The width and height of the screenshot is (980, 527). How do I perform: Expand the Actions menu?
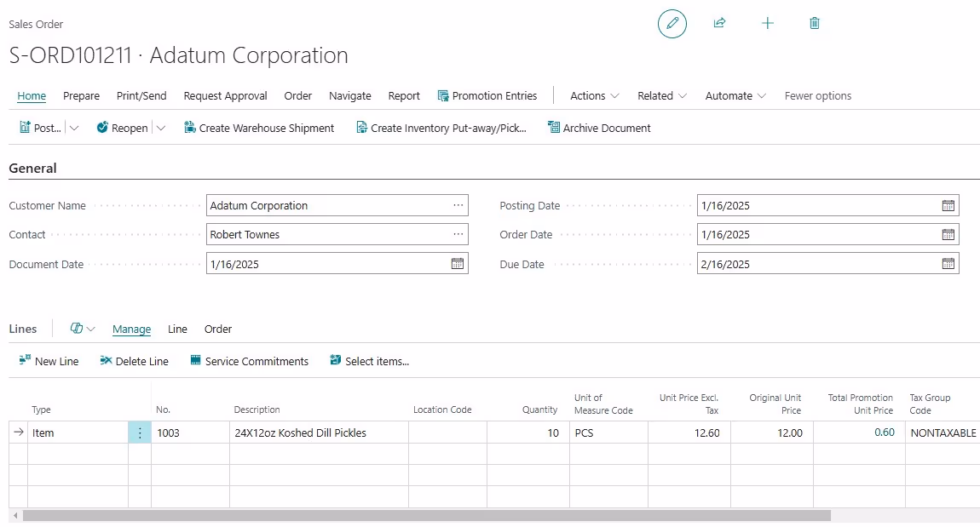click(594, 95)
